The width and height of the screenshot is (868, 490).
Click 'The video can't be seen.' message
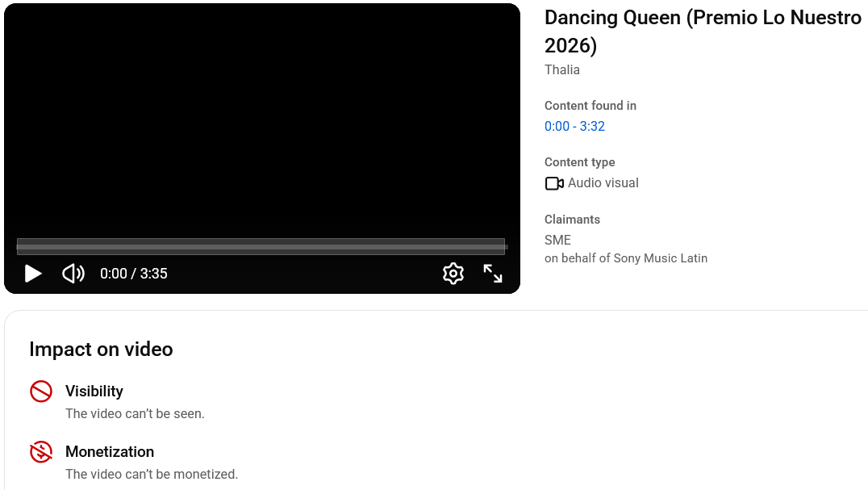coord(135,413)
